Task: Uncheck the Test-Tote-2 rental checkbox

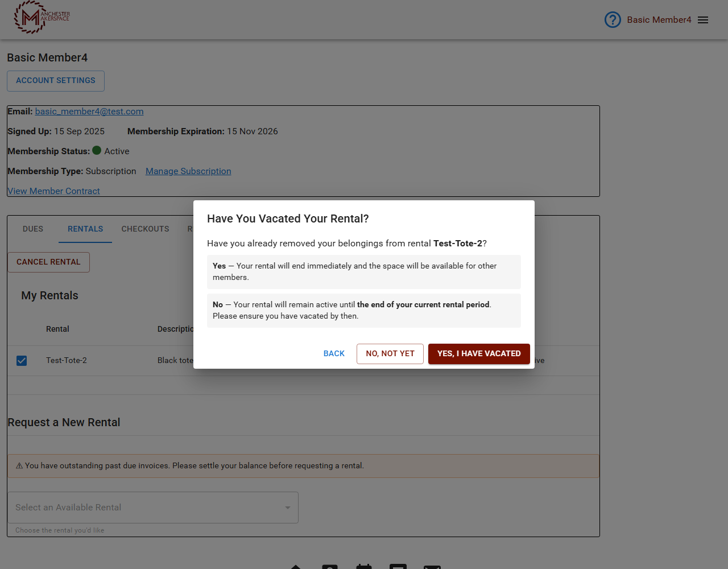Action: 22,361
